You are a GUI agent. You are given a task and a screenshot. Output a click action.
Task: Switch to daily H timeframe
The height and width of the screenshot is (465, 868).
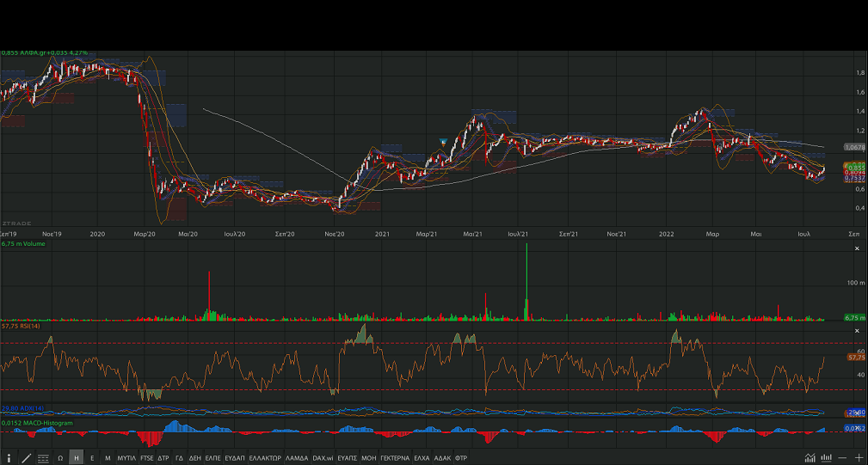77,458
